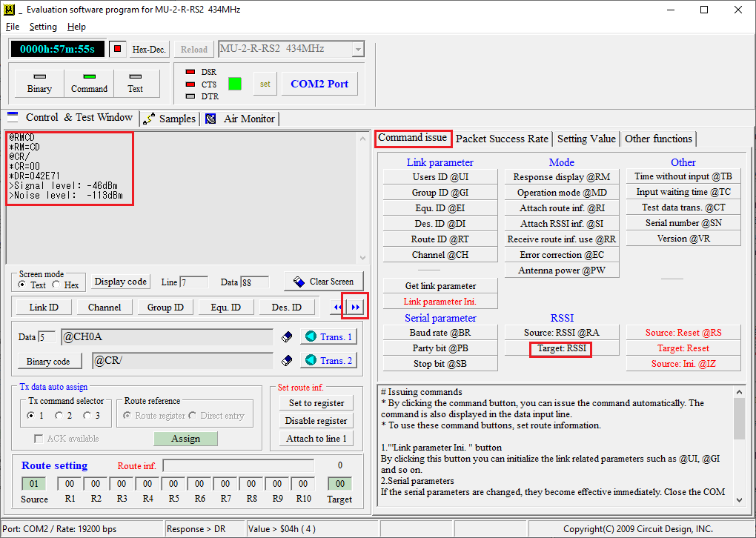The image size is (756, 538).
Task: Click Channel @CH command button
Action: tap(440, 254)
